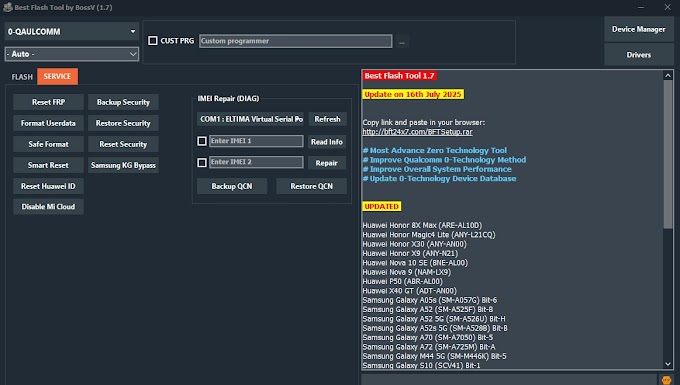680x385 pixels.
Task: Expand the Auto model dropdown
Action: click(x=72, y=54)
